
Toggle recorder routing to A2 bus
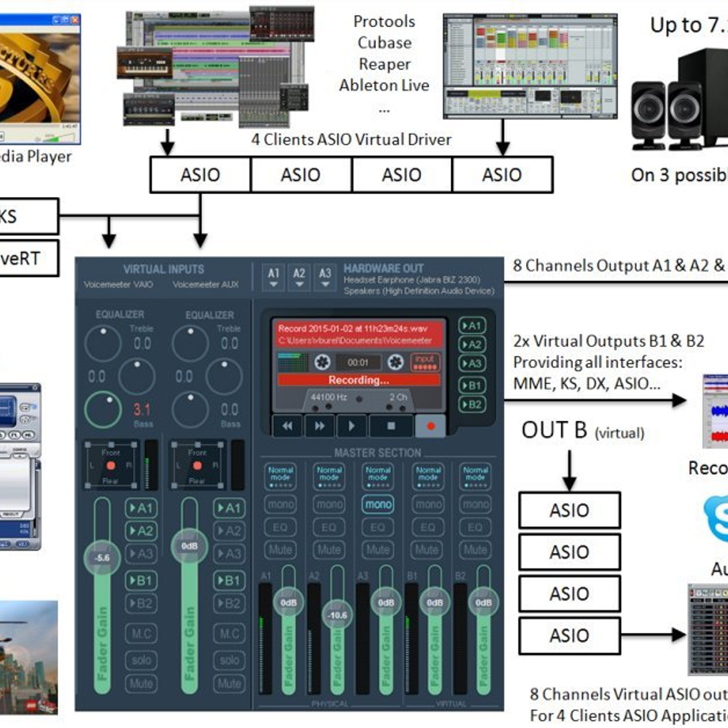click(x=472, y=344)
